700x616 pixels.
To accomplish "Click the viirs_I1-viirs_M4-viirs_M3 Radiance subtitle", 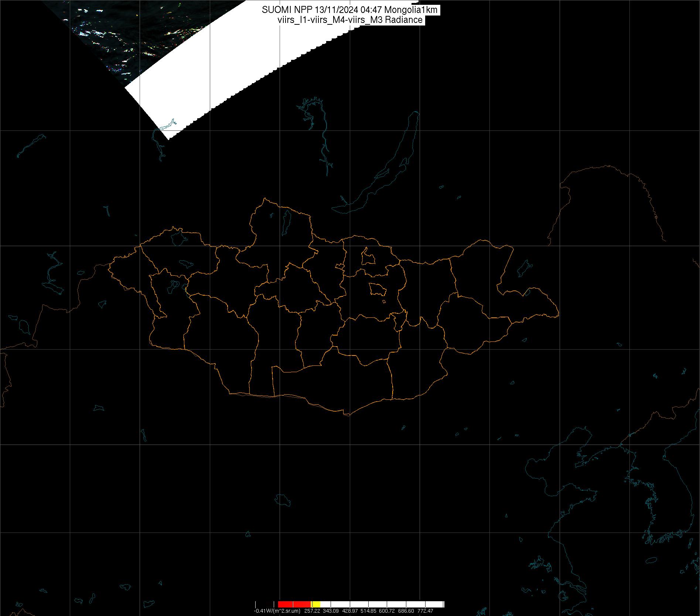I will point(349,20).
